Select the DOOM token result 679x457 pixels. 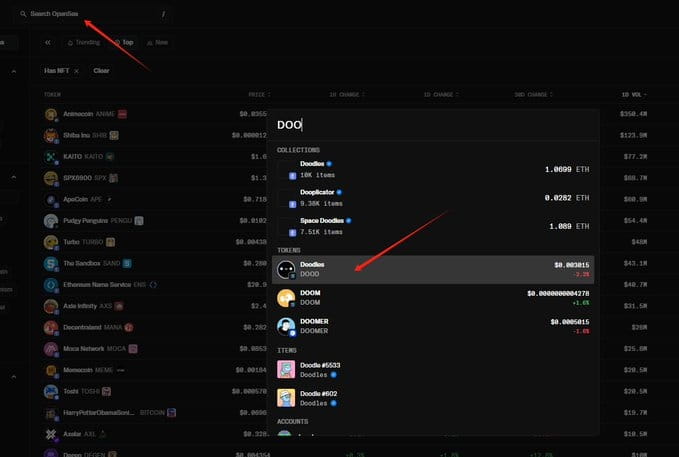point(433,298)
